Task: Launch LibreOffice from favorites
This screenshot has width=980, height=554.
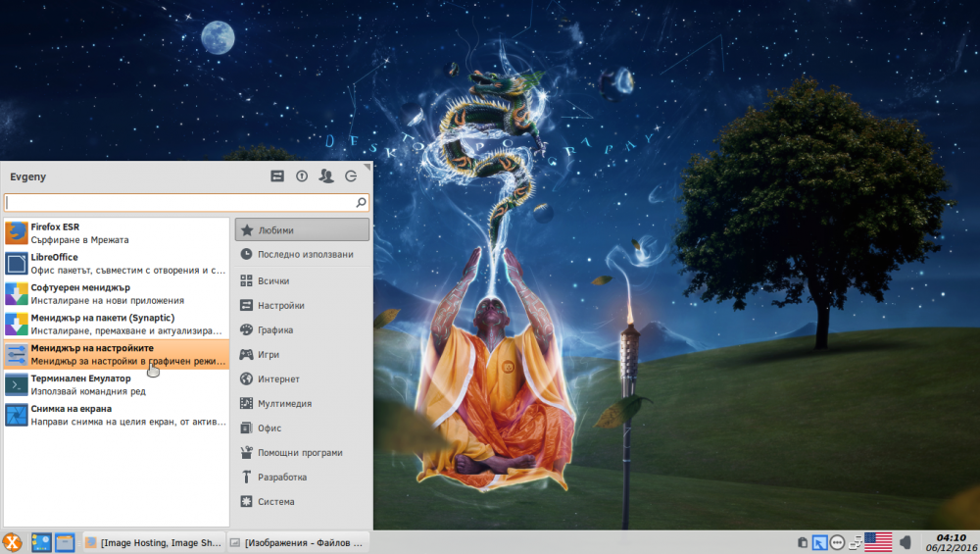Action: click(x=117, y=263)
